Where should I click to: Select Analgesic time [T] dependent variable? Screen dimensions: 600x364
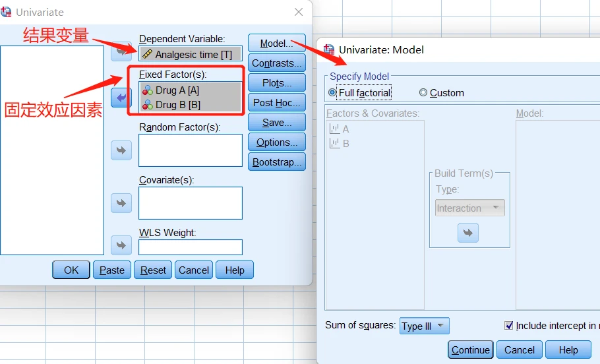(x=190, y=55)
